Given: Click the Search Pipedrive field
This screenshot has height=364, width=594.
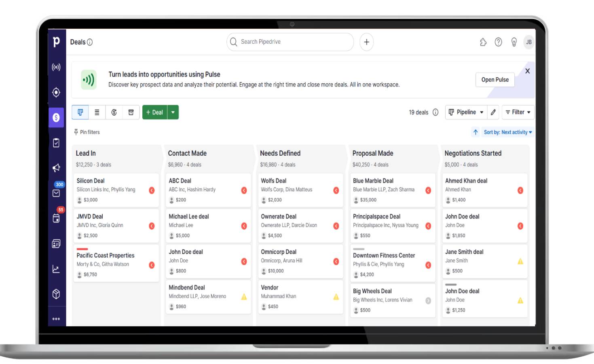Looking at the screenshot, I should [290, 41].
